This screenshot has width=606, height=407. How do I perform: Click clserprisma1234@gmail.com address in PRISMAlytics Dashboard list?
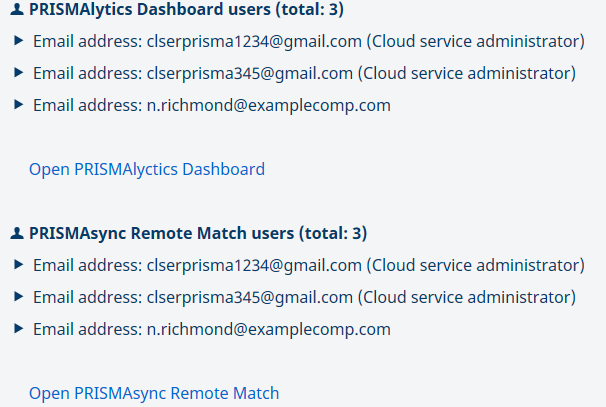point(254,42)
